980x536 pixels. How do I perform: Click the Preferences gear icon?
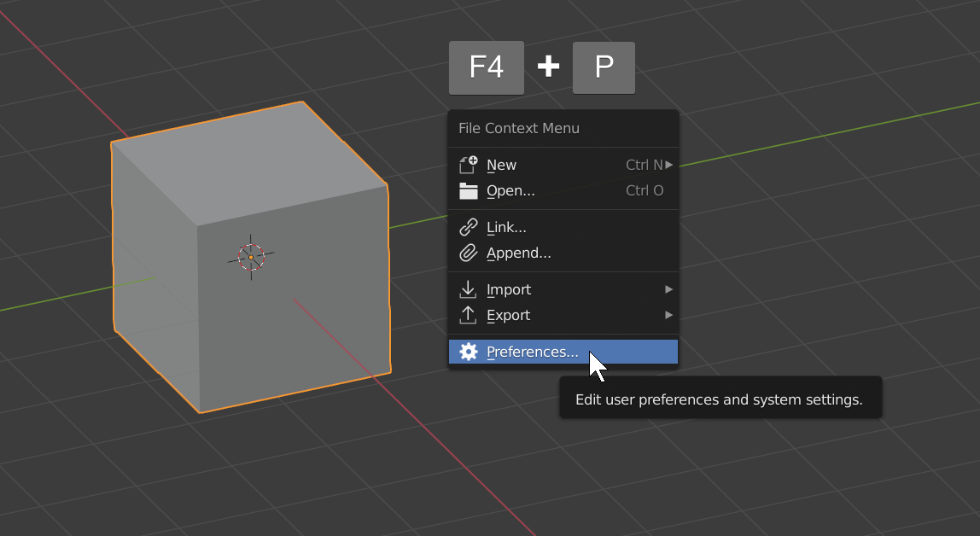coord(469,352)
